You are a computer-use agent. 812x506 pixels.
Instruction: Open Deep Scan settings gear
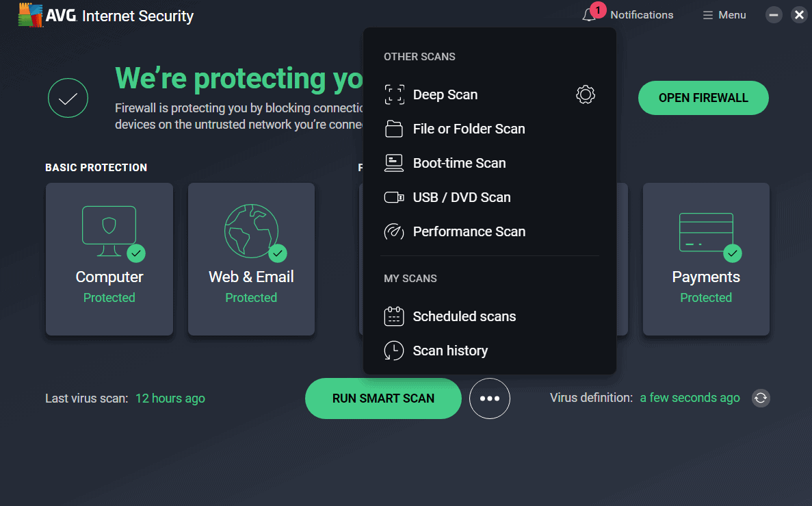[x=586, y=94]
